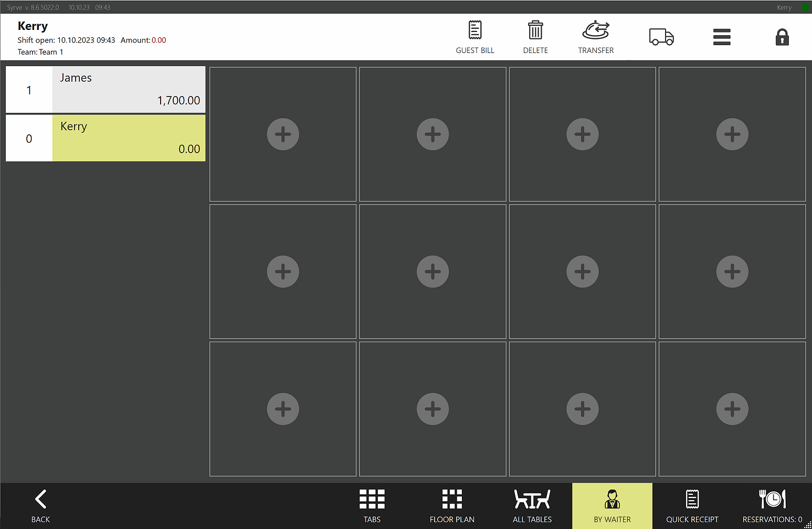Switch to Floor Plan view

(x=451, y=506)
